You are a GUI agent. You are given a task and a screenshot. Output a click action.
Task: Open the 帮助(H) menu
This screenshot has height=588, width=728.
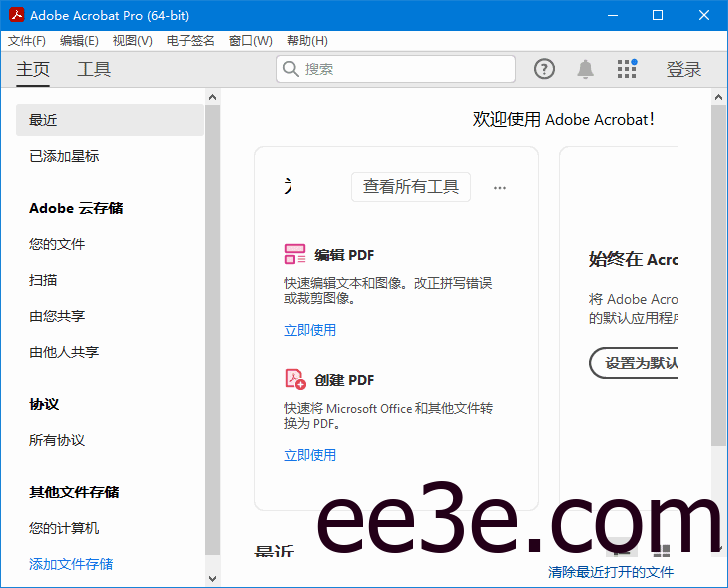pyautogui.click(x=307, y=41)
